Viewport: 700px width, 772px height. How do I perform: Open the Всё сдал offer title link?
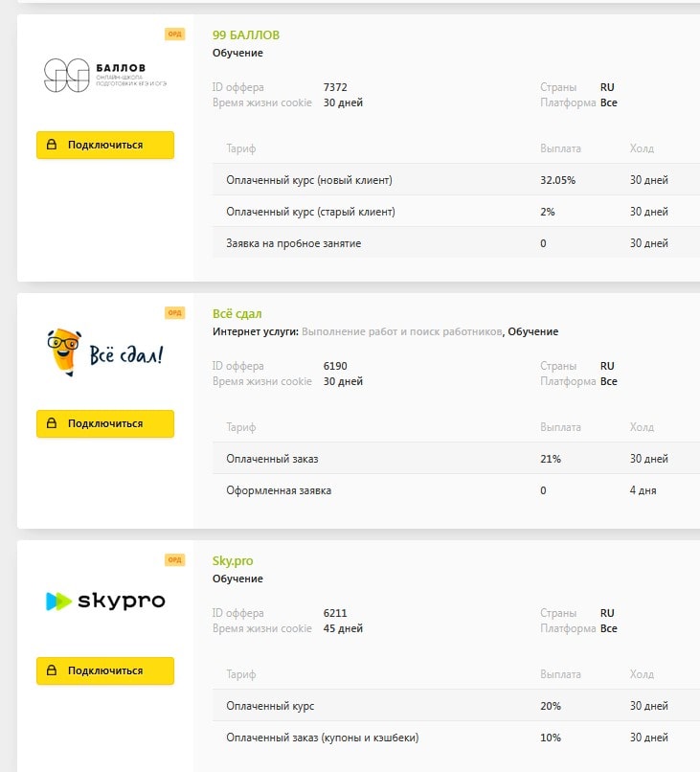coord(237,313)
